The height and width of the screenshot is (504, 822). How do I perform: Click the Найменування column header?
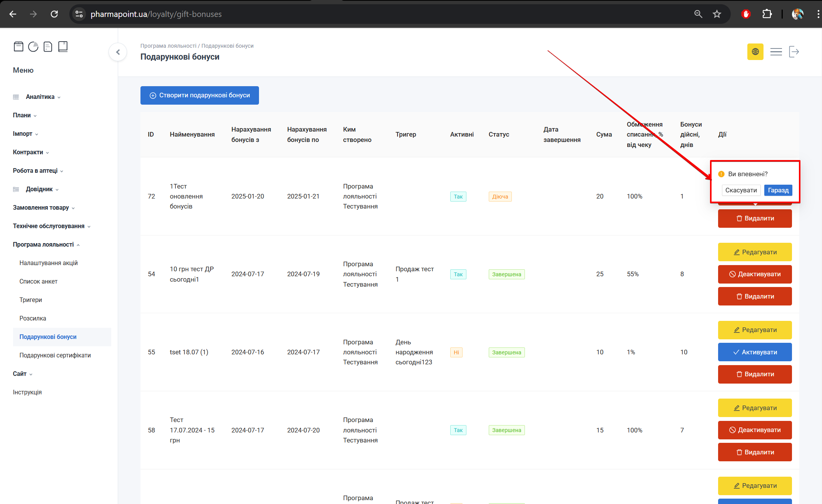tap(192, 135)
